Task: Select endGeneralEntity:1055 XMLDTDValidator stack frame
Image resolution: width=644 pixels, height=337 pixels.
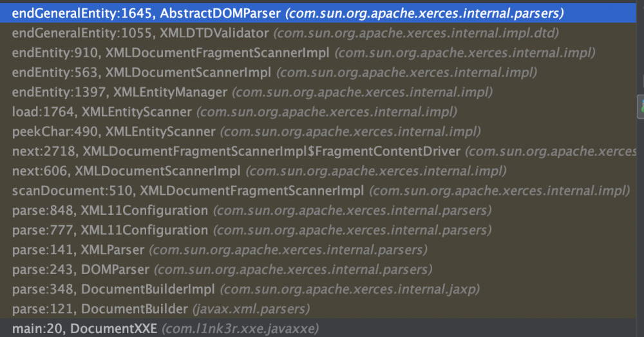Action: coord(139,32)
